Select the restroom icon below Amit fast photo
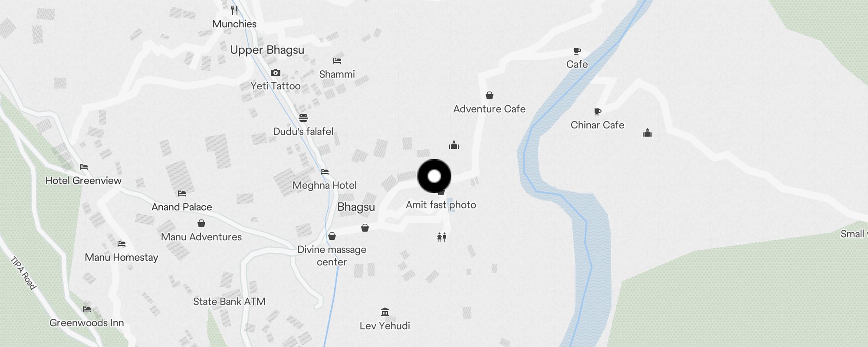Image resolution: width=868 pixels, height=347 pixels. pyautogui.click(x=441, y=237)
